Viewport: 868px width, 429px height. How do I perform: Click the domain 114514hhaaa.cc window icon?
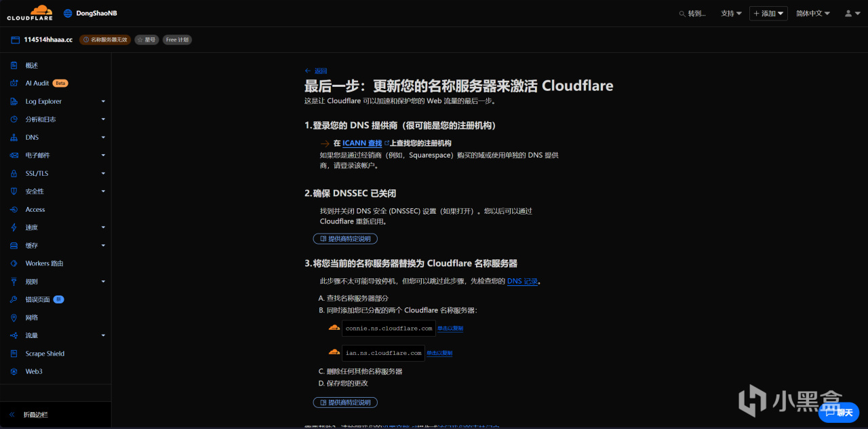click(x=15, y=40)
